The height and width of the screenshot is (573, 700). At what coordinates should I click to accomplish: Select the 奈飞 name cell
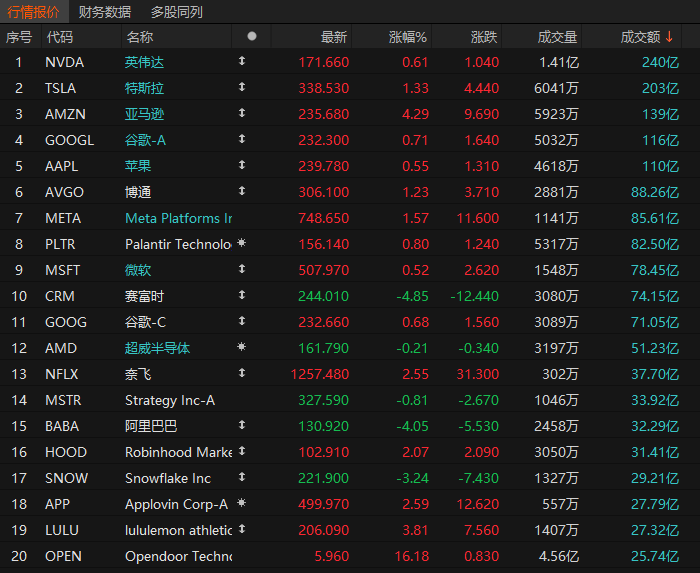click(138, 374)
